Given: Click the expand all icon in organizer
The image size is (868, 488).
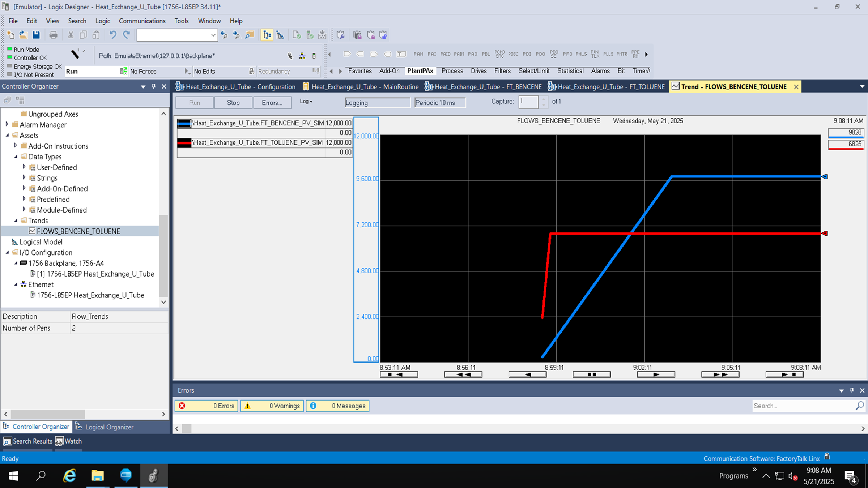Looking at the screenshot, I should 20,100.
